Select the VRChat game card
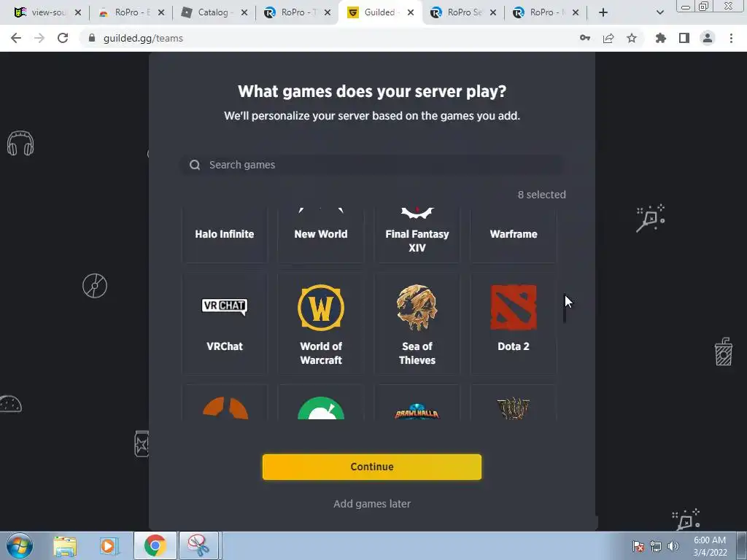Viewport: 747px width, 560px height. tap(225, 323)
